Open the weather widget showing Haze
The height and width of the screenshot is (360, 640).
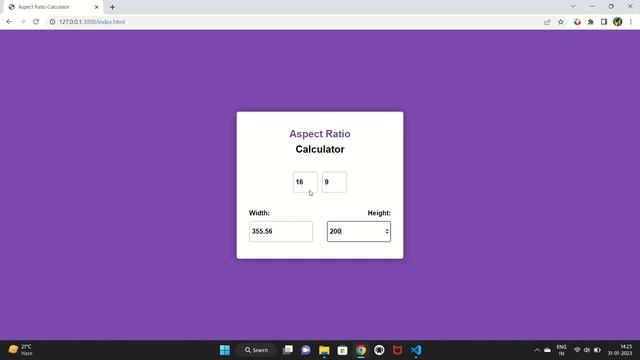click(20, 350)
